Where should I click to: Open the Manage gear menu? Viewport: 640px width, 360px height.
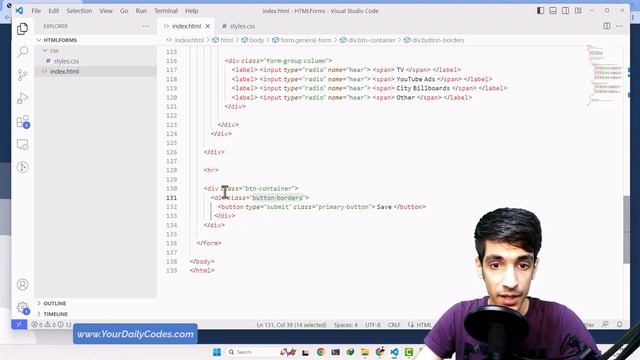22,307
